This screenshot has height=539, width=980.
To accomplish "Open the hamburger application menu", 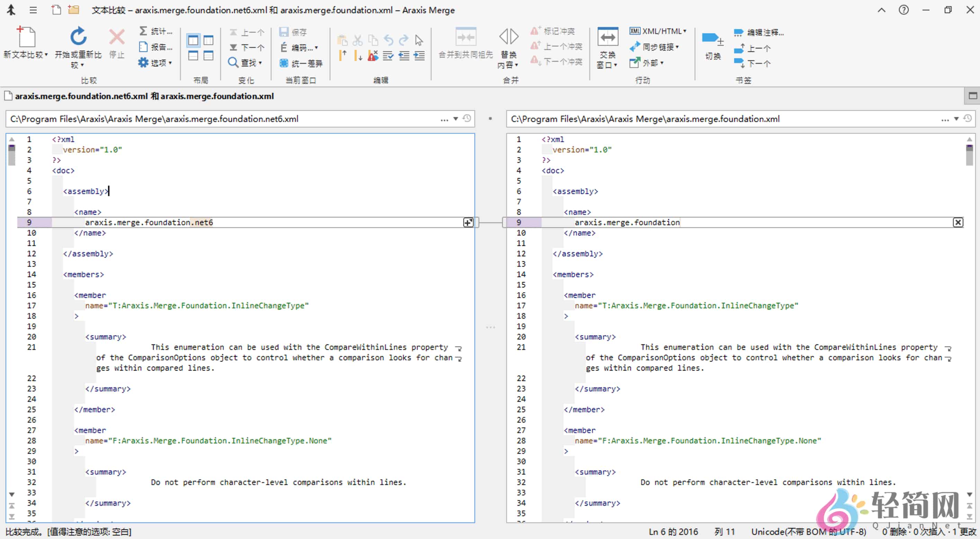I will [33, 10].
